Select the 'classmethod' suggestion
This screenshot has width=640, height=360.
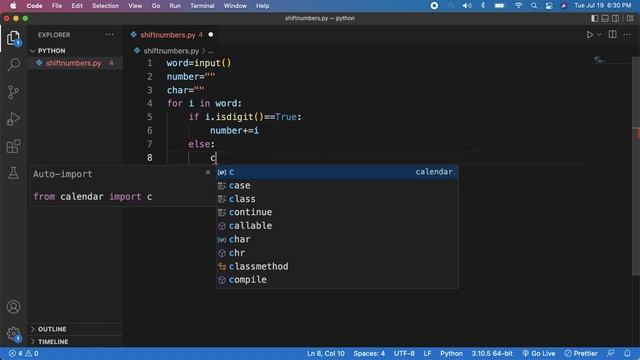tap(337, 266)
